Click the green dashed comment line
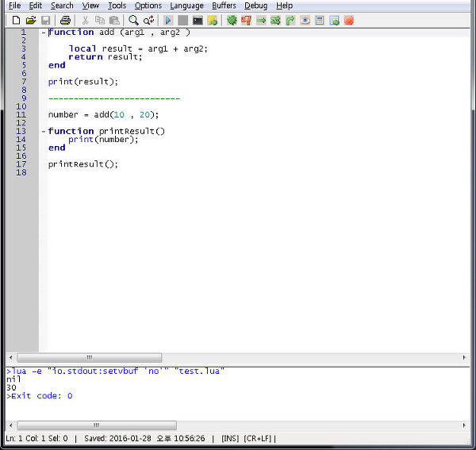476x450 pixels. (114, 98)
